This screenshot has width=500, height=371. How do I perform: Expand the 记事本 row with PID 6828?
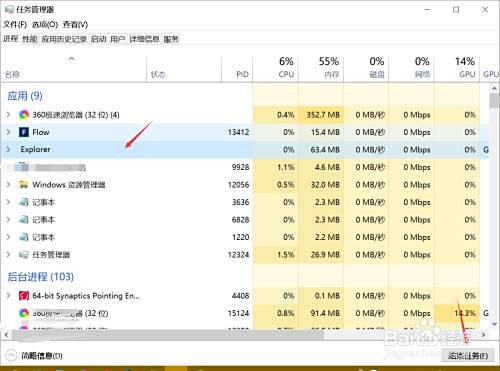point(9,220)
